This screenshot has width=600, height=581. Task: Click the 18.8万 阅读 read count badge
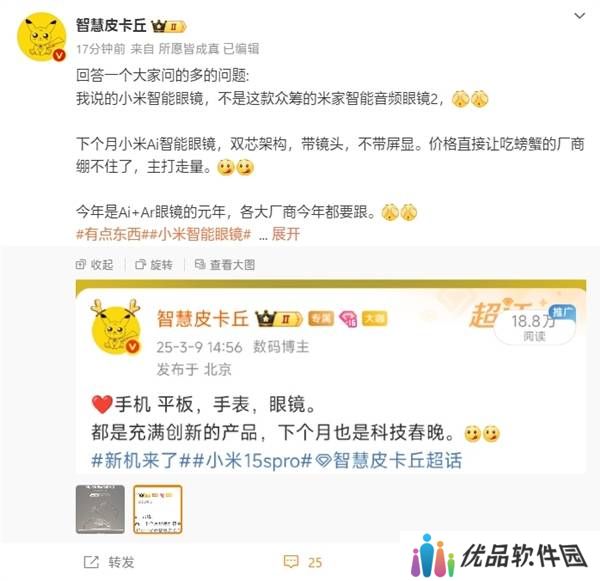pyautogui.click(x=534, y=328)
